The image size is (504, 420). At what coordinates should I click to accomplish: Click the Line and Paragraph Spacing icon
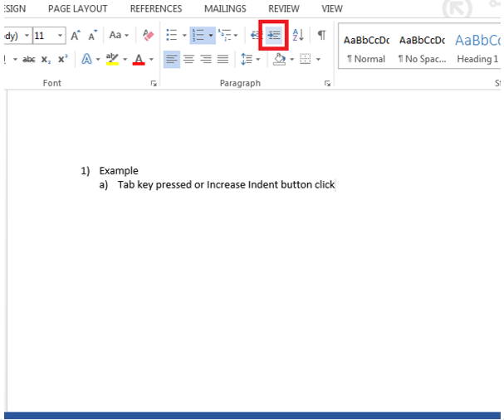247,59
